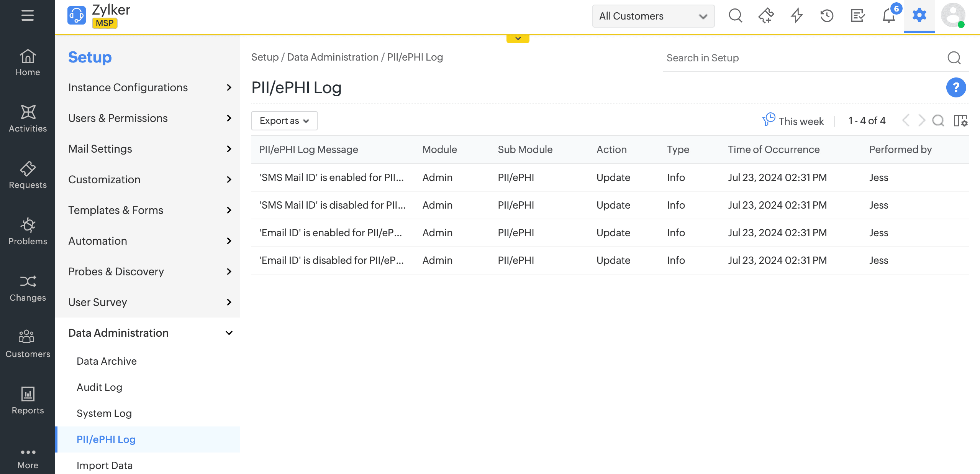The width and height of the screenshot is (980, 474).
Task: Open the Export as dropdown
Action: (x=284, y=121)
